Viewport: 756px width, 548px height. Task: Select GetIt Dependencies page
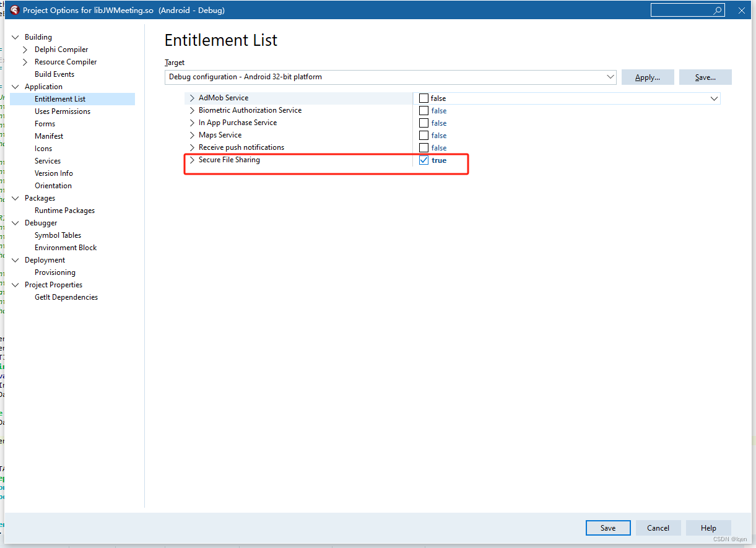[66, 297]
